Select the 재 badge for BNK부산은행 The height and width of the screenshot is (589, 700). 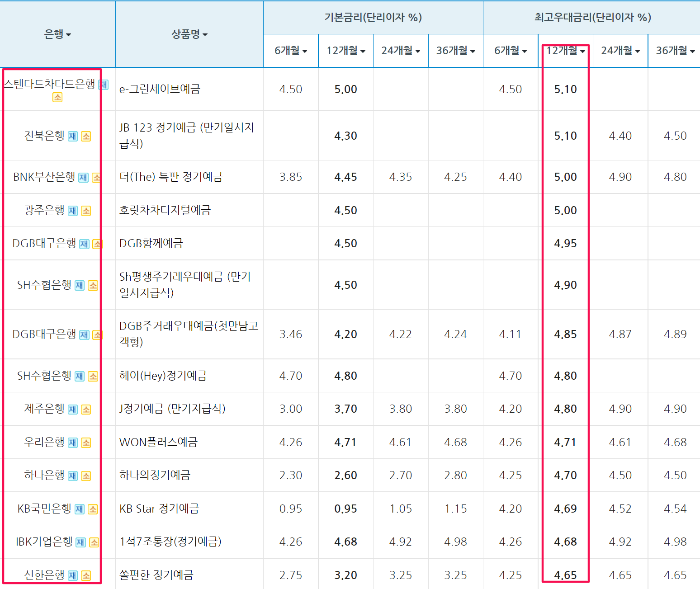pyautogui.click(x=83, y=177)
